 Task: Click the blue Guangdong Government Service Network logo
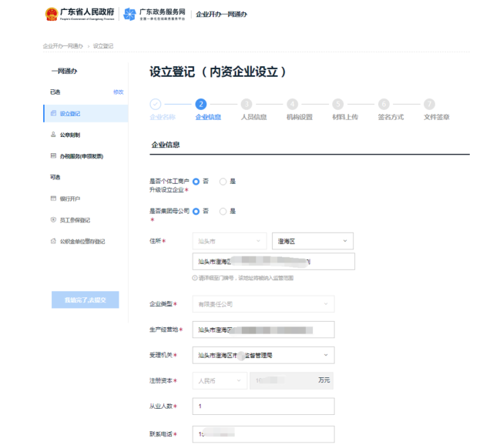coord(129,14)
